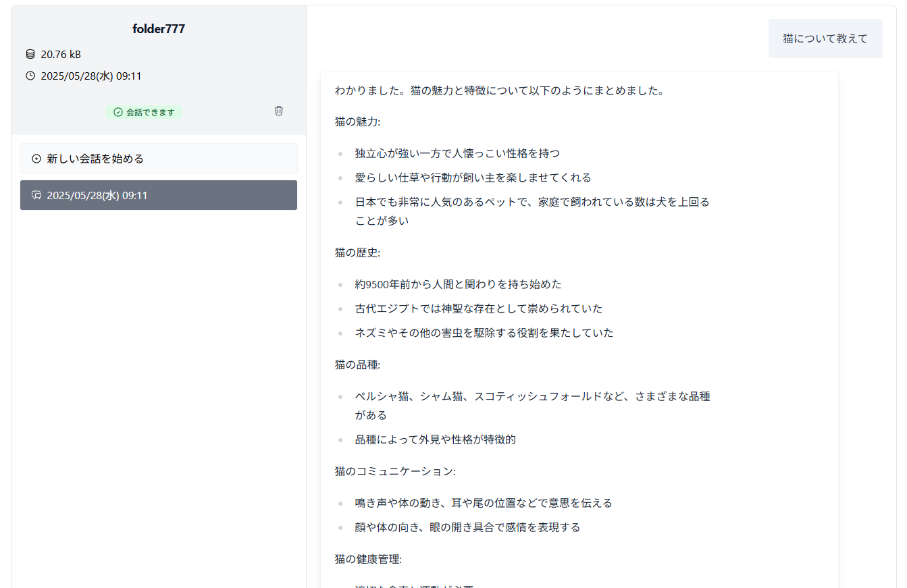Click the bullet 約9500年前から人間と関わりを持ち始めた
The width and height of the screenshot is (907, 588).
click(458, 284)
